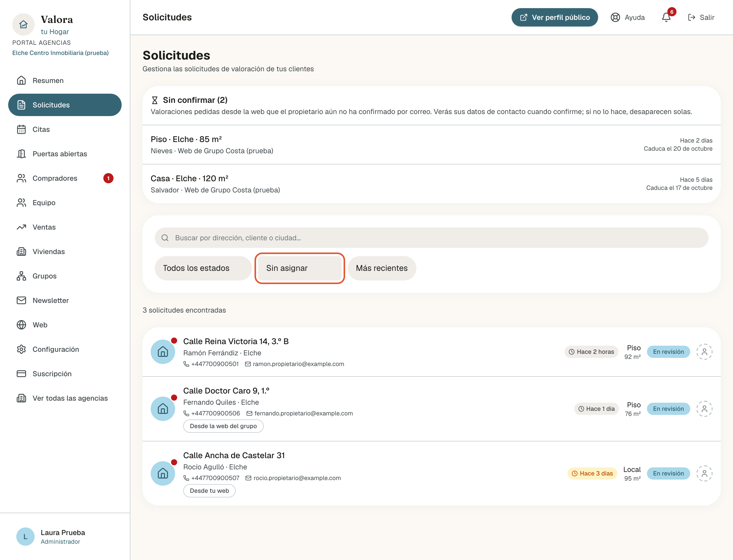The height and width of the screenshot is (560, 733).
Task: Click phone number +447700900506
Action: pyautogui.click(x=215, y=413)
